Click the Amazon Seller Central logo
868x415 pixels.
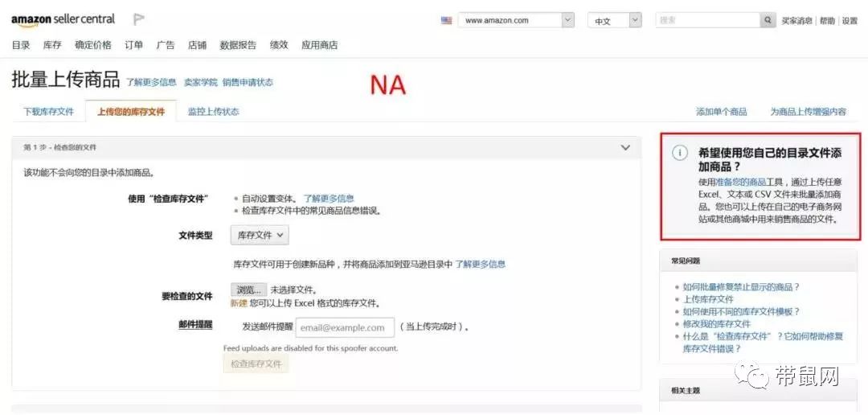point(63,20)
